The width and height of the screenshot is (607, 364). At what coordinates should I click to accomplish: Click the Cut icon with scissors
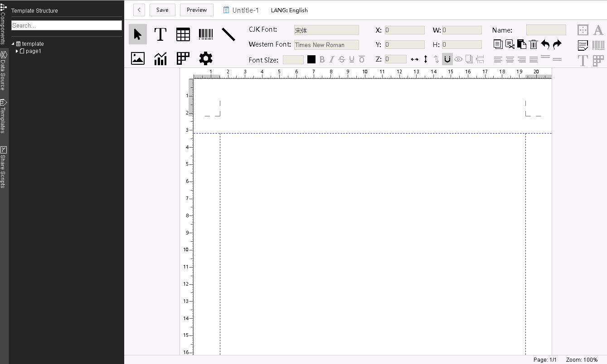510,44
